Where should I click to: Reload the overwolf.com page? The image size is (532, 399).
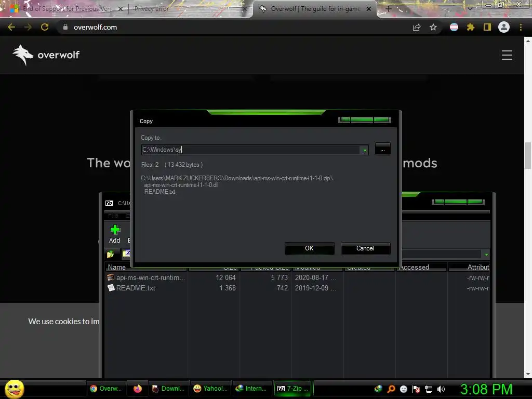click(x=45, y=27)
